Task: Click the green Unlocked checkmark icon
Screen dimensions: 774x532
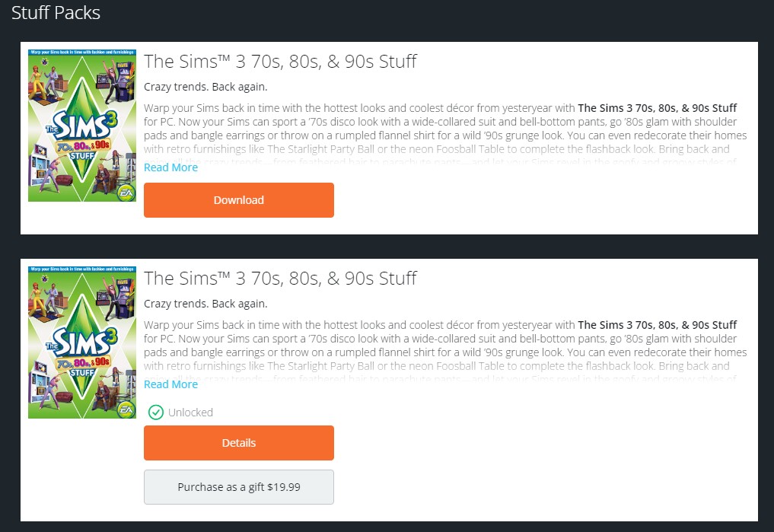Action: coord(155,413)
